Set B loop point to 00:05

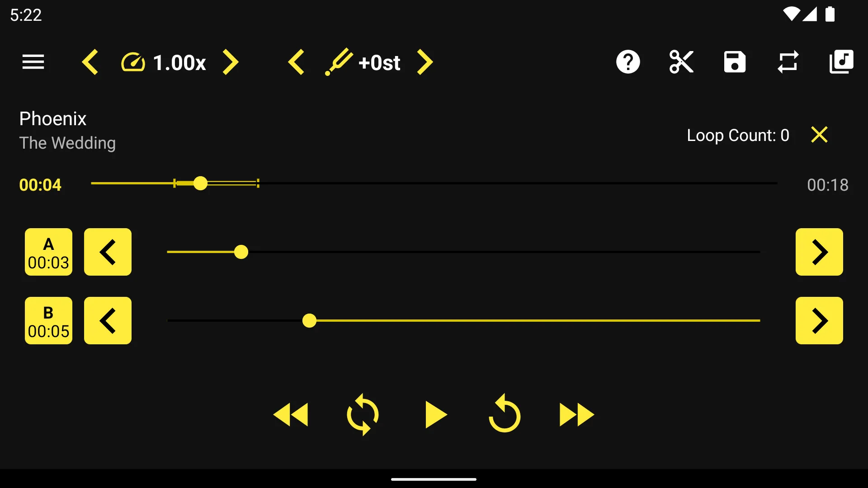pyautogui.click(x=47, y=320)
